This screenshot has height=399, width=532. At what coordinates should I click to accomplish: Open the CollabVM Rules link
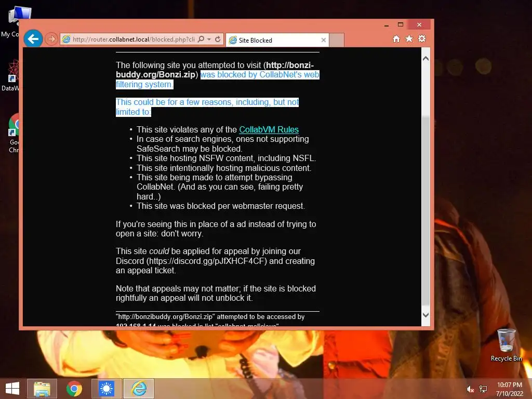pyautogui.click(x=269, y=129)
